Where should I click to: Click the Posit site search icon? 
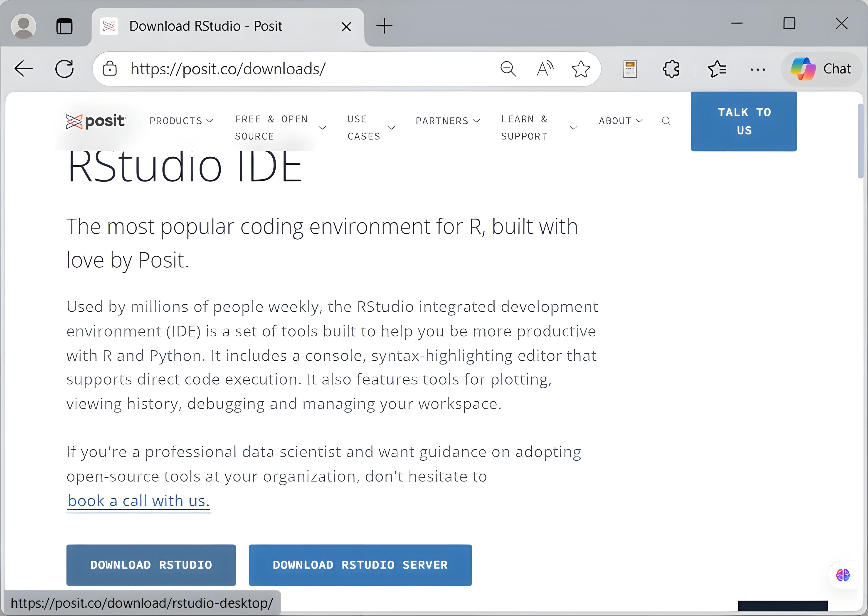point(666,121)
